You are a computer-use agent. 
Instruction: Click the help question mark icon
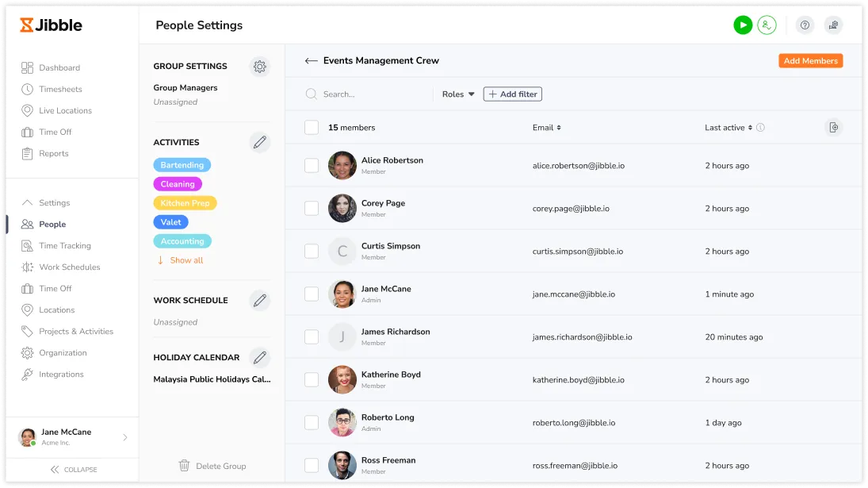805,25
